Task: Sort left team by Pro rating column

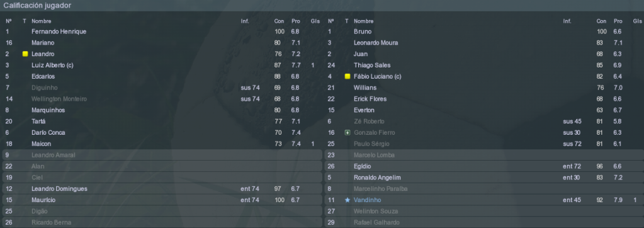Action: (296, 21)
